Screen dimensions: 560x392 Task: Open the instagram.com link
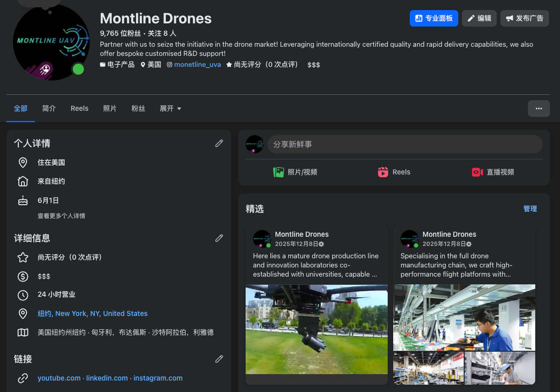tap(158, 378)
